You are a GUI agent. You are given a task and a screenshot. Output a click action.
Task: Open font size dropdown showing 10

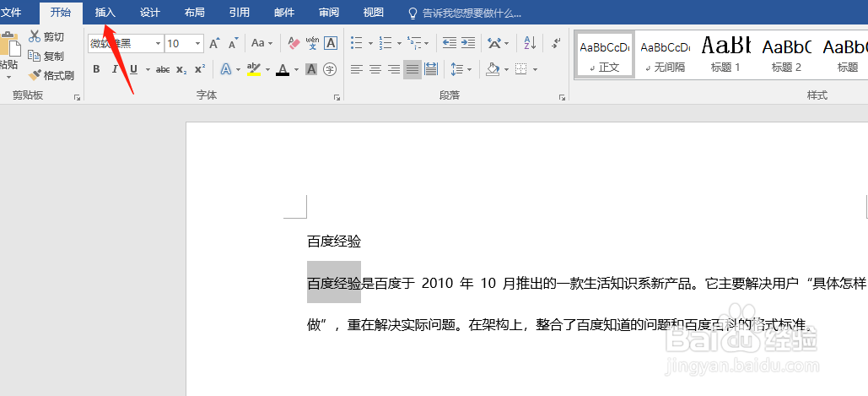(x=198, y=43)
